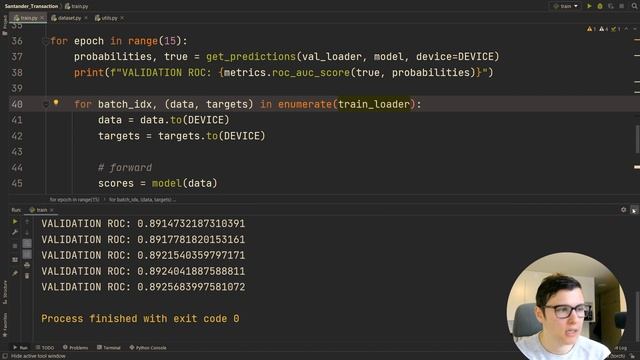
Task: Click 'train_loader' in line 40
Action: click(373, 104)
